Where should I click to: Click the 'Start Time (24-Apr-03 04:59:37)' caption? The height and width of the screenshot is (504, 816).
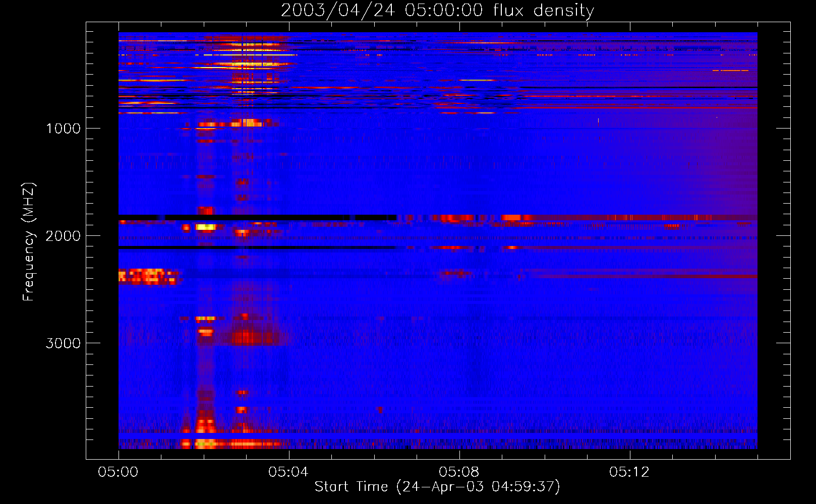(x=437, y=487)
